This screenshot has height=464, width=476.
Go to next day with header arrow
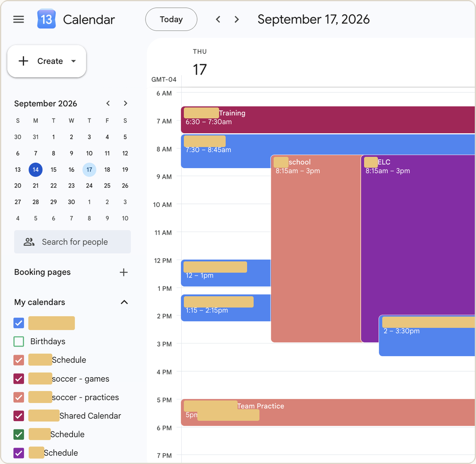tap(237, 19)
